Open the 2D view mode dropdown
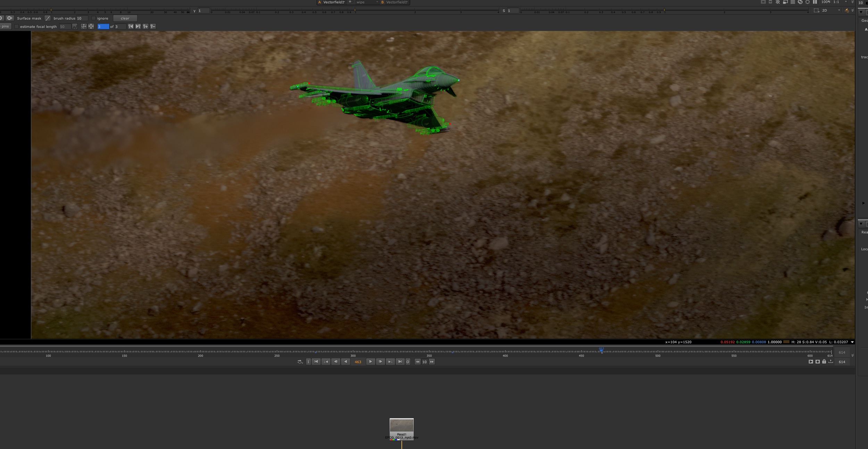The image size is (868, 449). 831,10
